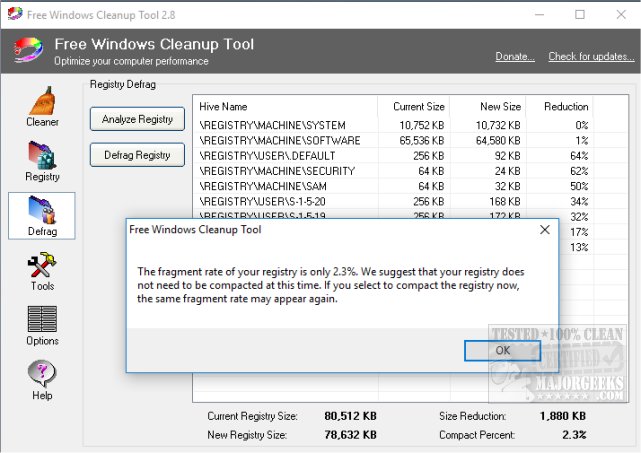Click the Check for updates link

(x=591, y=57)
